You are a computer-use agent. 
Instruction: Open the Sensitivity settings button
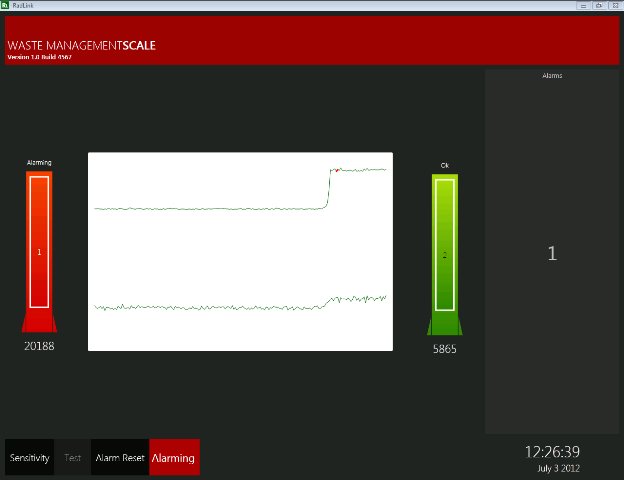pyautogui.click(x=29, y=457)
